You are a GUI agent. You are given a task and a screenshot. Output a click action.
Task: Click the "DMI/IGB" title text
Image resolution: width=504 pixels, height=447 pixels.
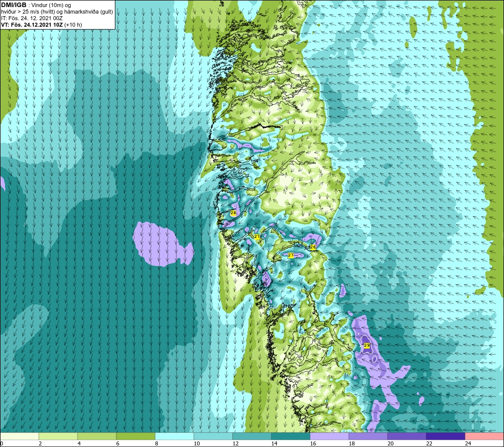pyautogui.click(x=14, y=5)
